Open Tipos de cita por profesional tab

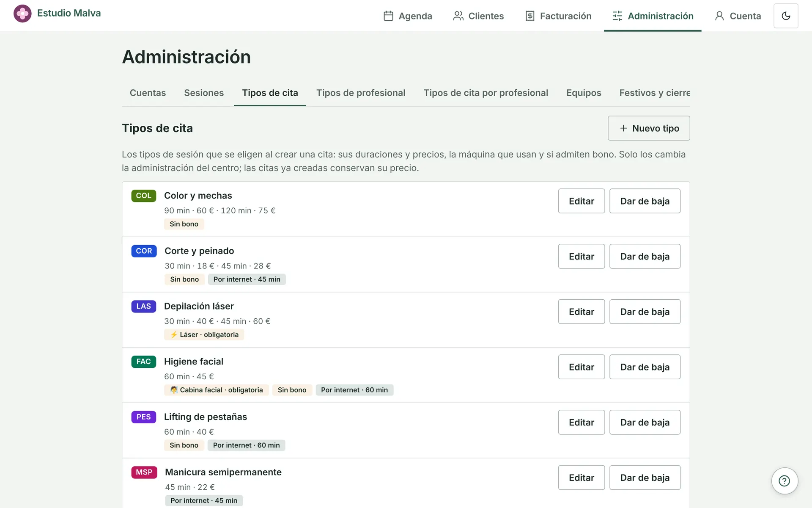[486, 93]
